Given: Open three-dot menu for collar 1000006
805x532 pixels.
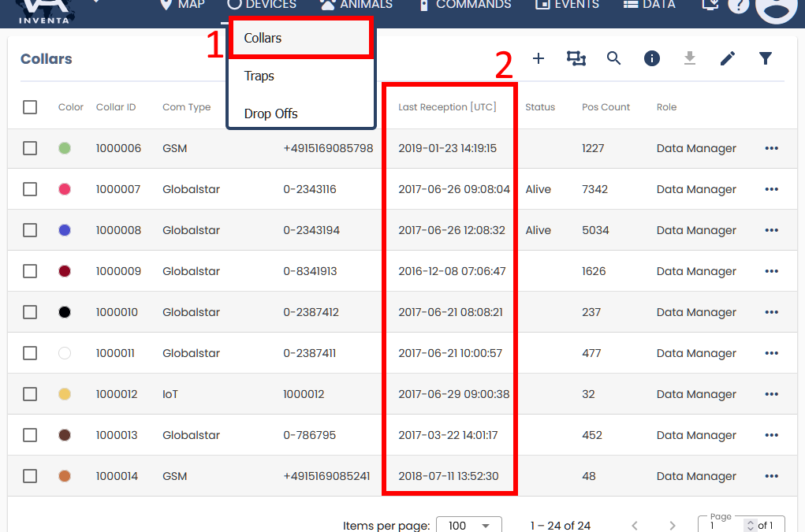Looking at the screenshot, I should [771, 148].
